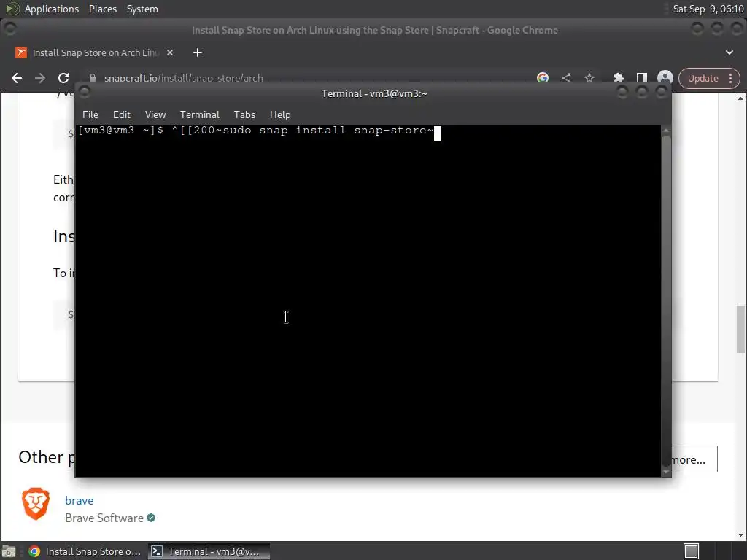Screen dimensions: 747x560
Task: Click the Chrome window menu icon on its title bar
Action: (x=10, y=29)
